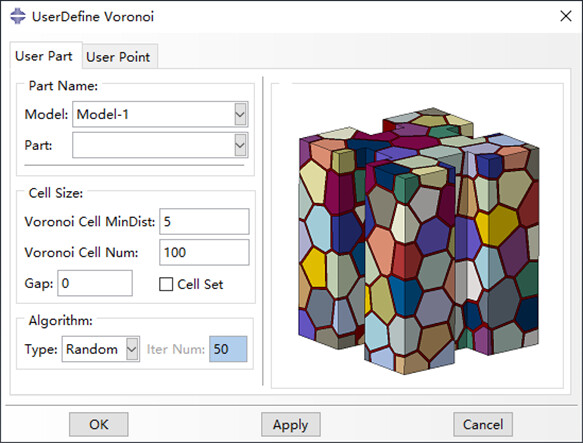Enable the Cell Set checkbox
The image size is (583, 443).
(166, 284)
